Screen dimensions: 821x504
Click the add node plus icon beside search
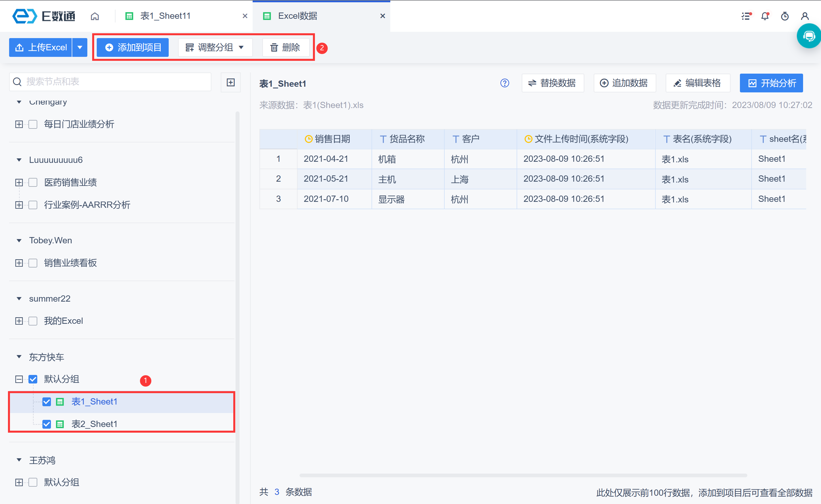(x=230, y=82)
